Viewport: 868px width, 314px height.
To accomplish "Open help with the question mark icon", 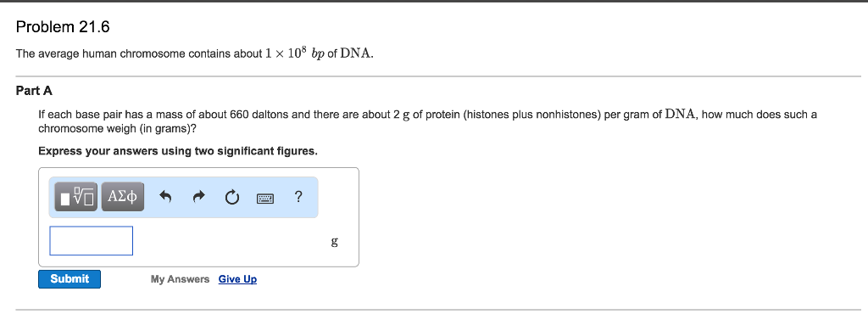I will [298, 196].
